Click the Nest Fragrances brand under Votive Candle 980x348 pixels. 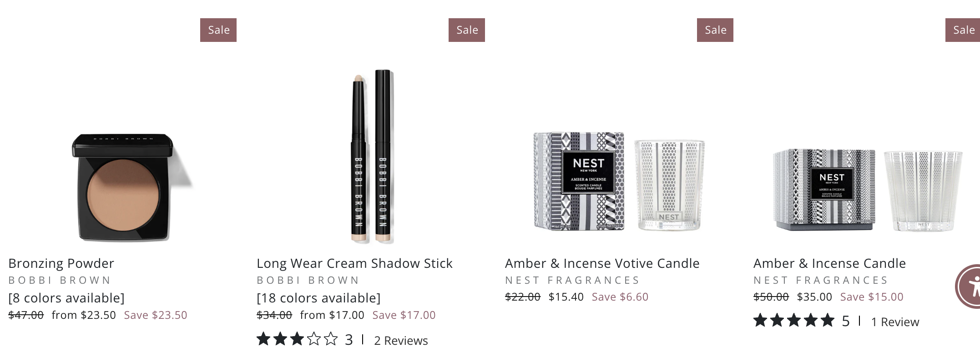(x=572, y=280)
